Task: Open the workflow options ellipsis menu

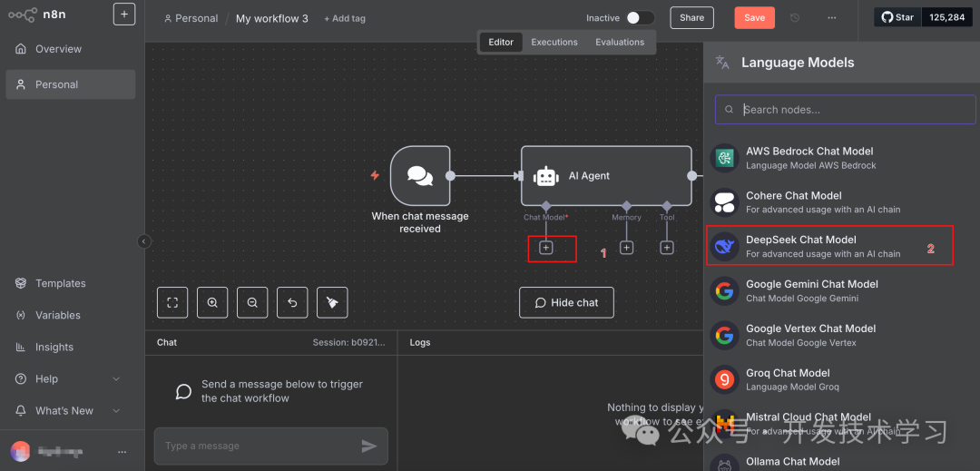Action: pos(832,18)
